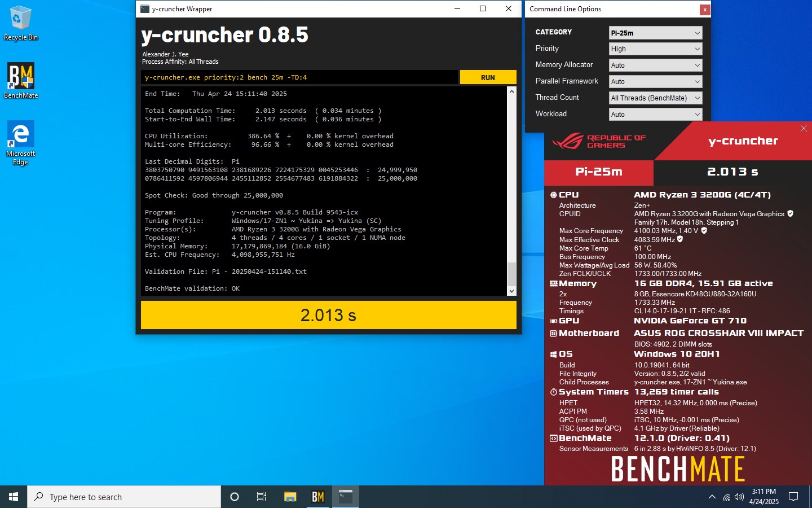
Task: Click the y-cruncher title in red panel header
Action: click(743, 141)
